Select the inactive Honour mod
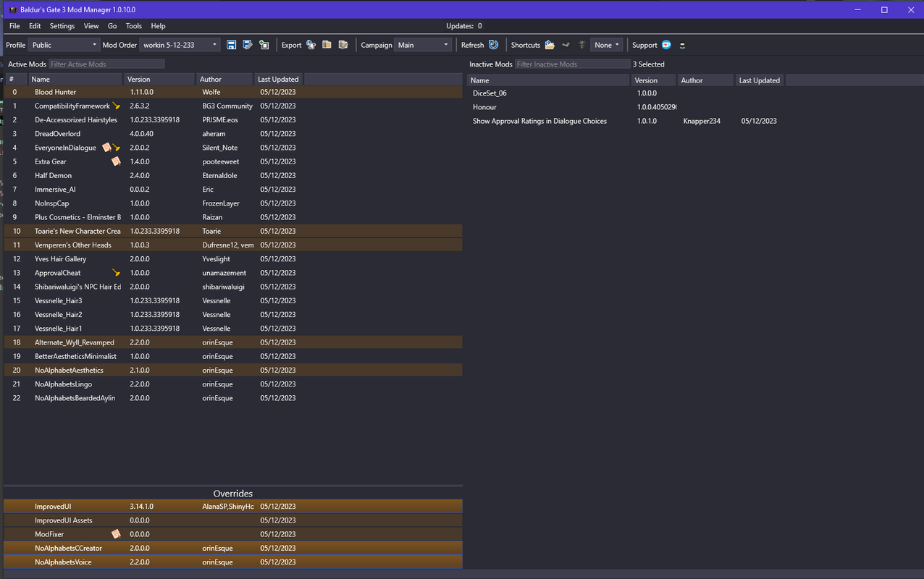This screenshot has width=924, height=579. click(694, 107)
